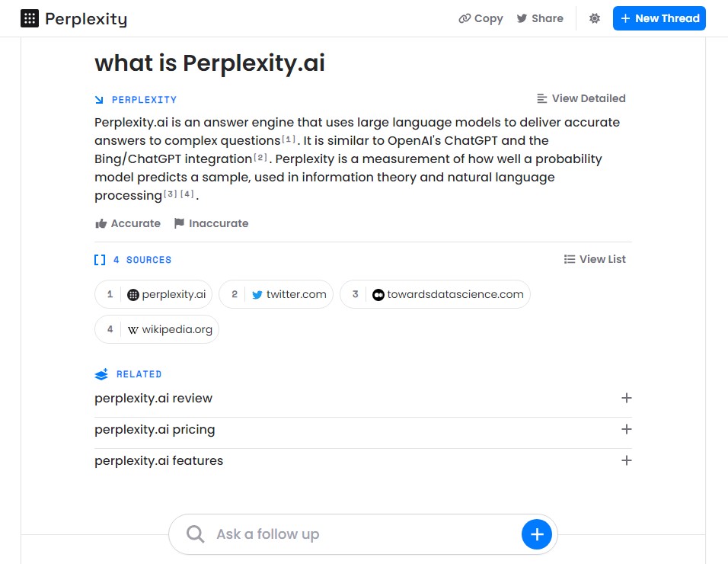Open the wikipedia.org source
Viewport: 728px width, 564px height.
[156, 329]
